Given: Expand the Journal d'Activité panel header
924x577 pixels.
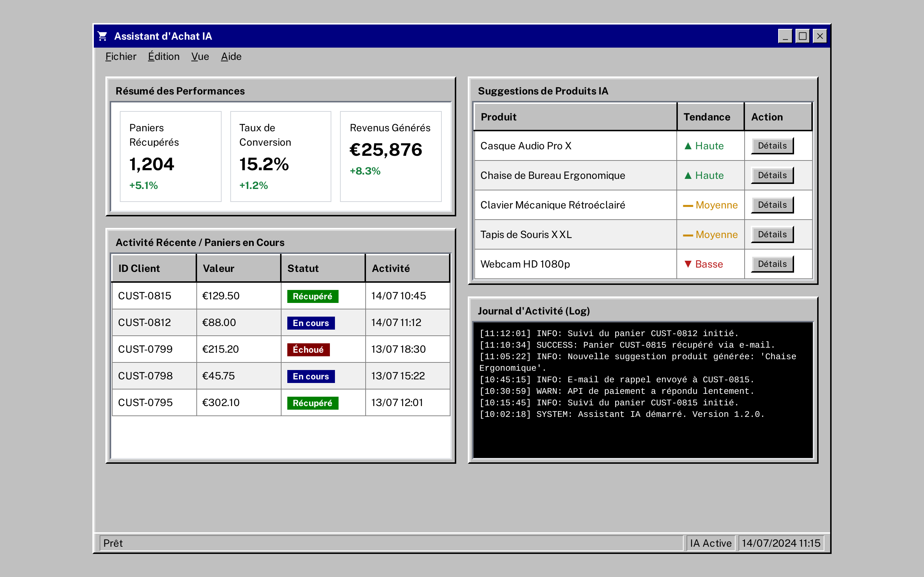Looking at the screenshot, I should [534, 311].
